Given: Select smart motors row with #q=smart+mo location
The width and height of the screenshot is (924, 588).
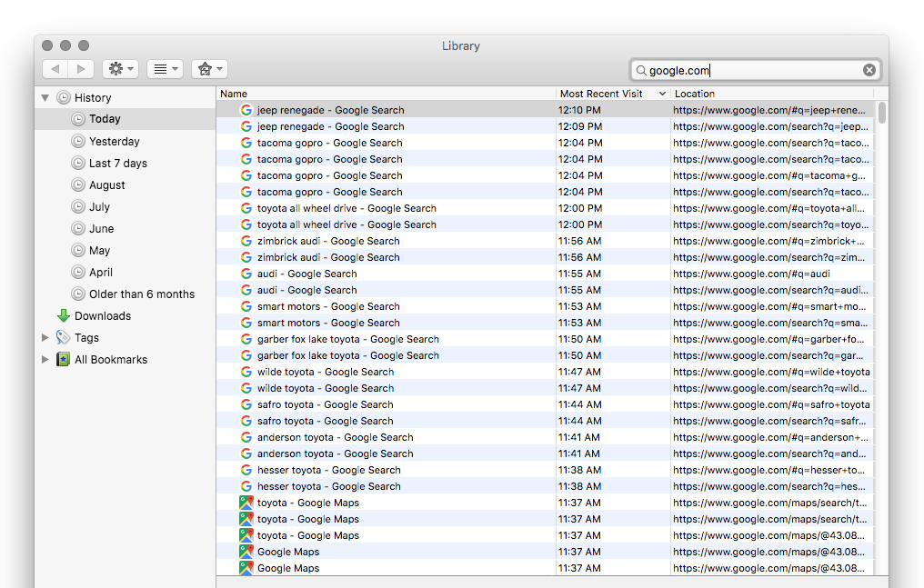Looking at the screenshot, I should [x=545, y=306].
